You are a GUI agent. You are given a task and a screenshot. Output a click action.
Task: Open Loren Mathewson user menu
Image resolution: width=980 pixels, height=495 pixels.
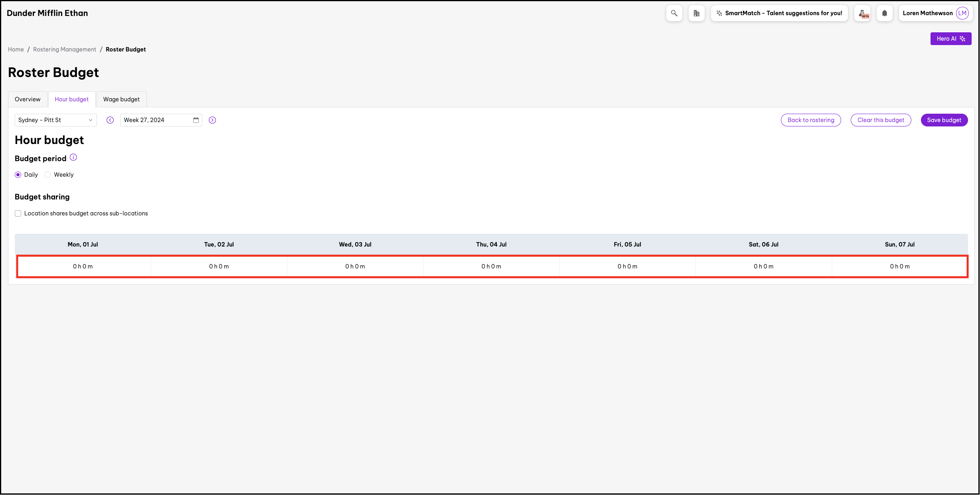tap(935, 13)
